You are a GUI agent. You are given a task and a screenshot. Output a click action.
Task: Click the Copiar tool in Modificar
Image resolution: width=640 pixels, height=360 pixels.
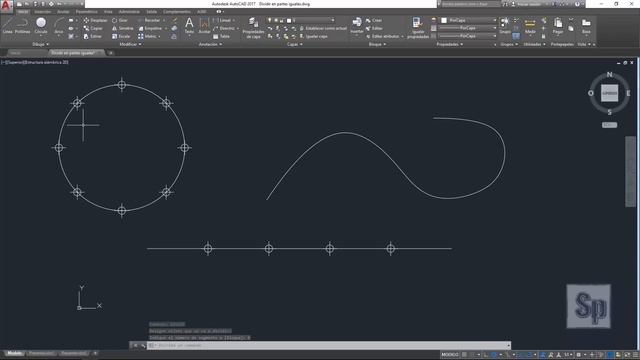coord(93,28)
